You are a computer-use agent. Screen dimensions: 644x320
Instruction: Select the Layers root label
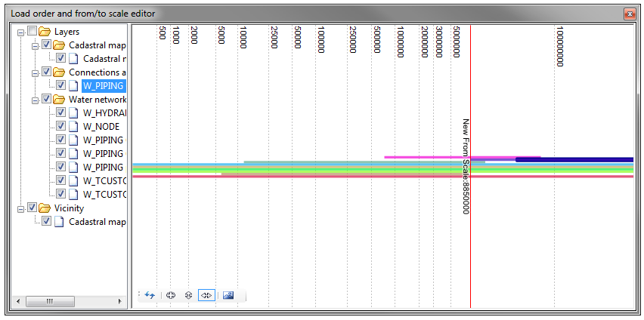67,32
